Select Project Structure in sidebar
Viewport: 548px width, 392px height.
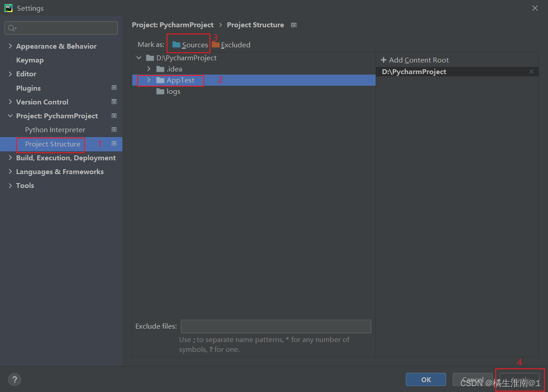(53, 144)
